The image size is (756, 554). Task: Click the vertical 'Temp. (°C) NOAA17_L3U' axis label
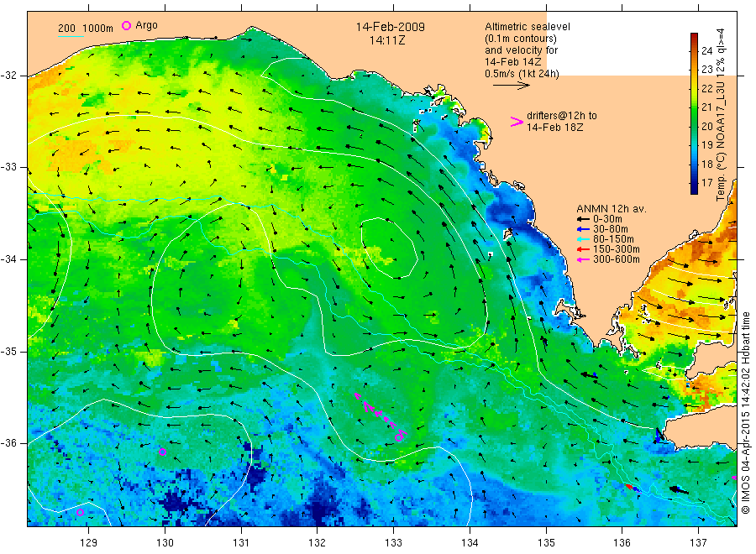click(x=721, y=114)
